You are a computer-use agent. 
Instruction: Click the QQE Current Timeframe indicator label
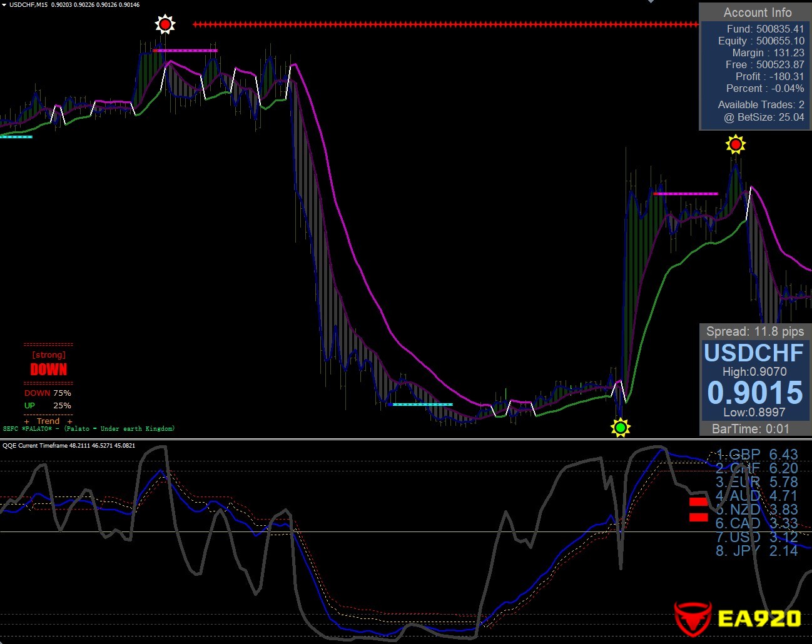69,446
